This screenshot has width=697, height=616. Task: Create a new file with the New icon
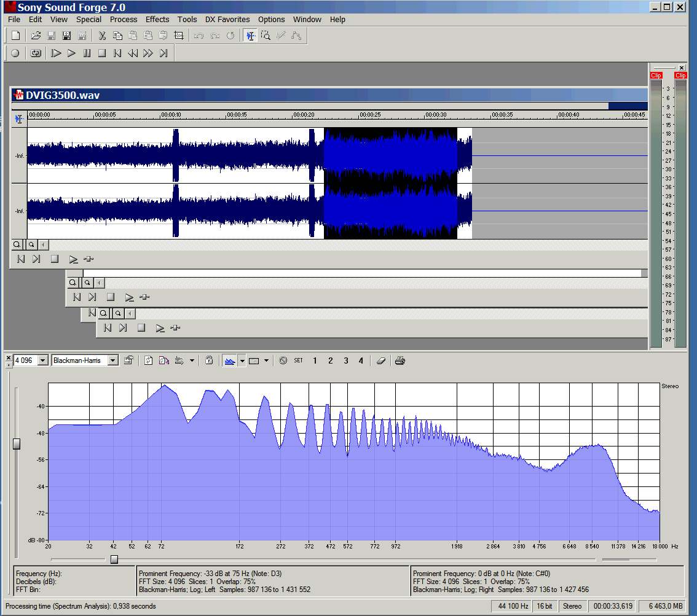coord(15,36)
